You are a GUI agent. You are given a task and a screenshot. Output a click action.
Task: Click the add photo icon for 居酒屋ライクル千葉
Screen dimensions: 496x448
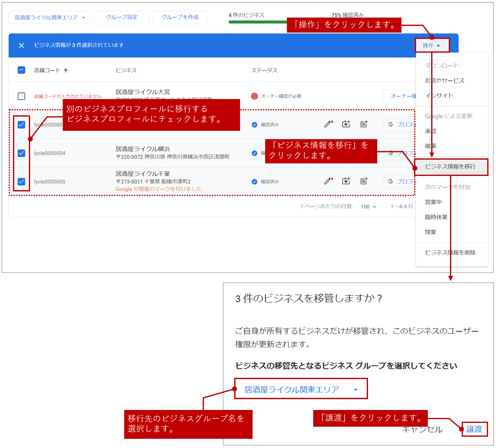point(346,181)
